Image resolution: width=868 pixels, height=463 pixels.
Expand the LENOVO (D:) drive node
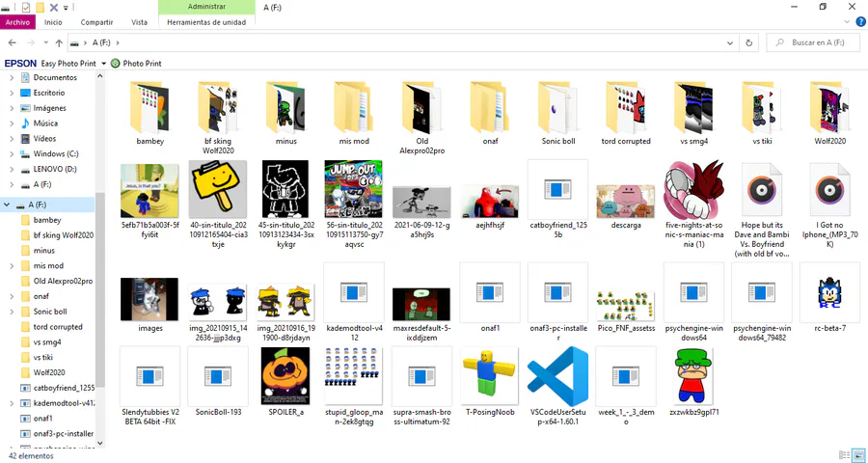pyautogui.click(x=12, y=169)
